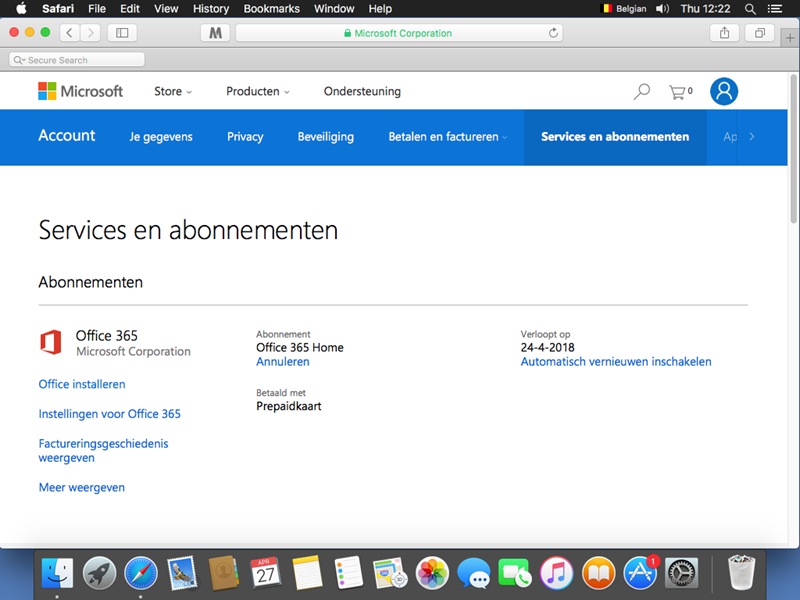The height and width of the screenshot is (600, 800).
Task: Toggle Safari sidebar button
Action: pos(122,33)
